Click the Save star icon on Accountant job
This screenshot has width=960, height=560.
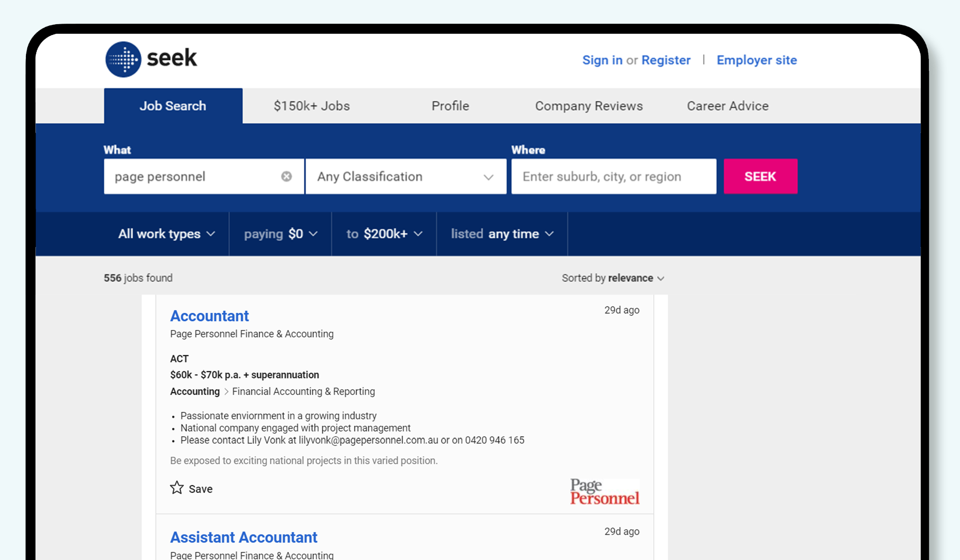[x=177, y=488]
